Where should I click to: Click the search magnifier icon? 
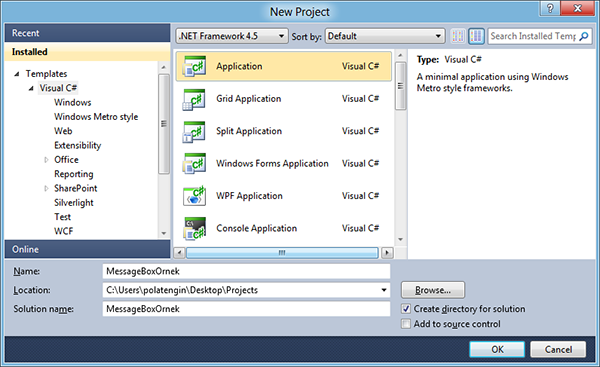point(584,36)
